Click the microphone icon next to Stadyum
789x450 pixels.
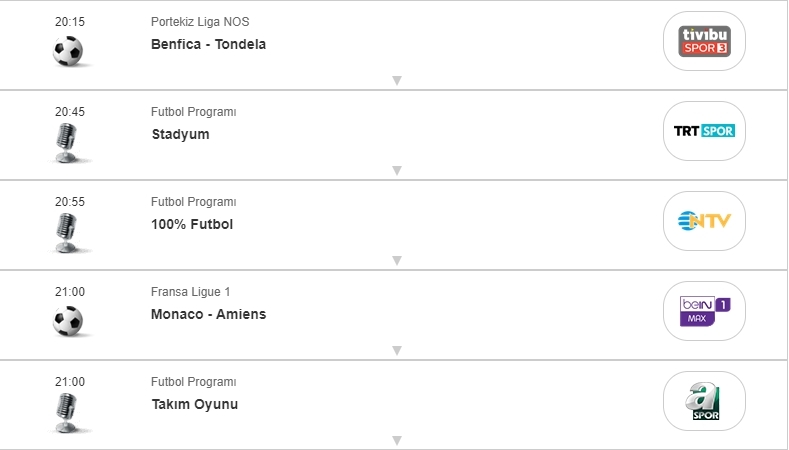pyautogui.click(x=67, y=142)
